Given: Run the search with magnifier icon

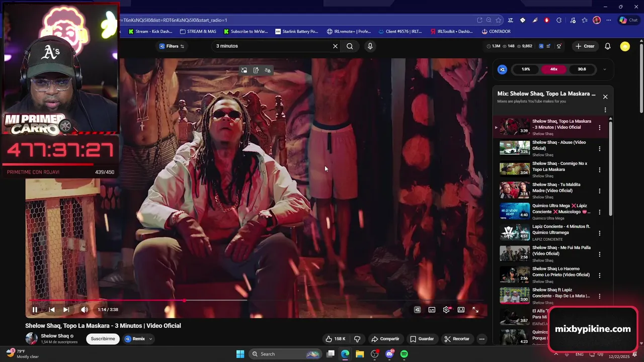Looking at the screenshot, I should coord(350,46).
